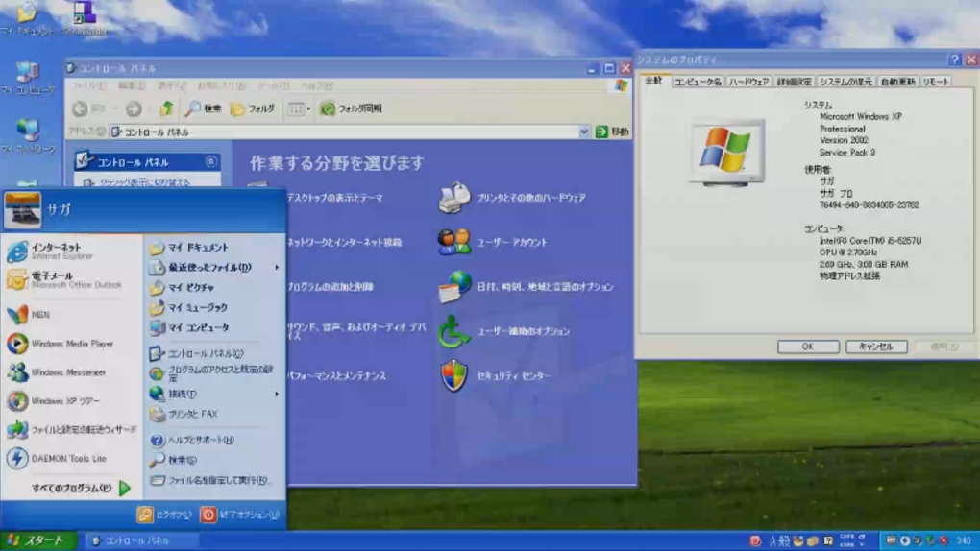The height and width of the screenshot is (551, 980).
Task: Click the Start button
Action: coord(37,540)
